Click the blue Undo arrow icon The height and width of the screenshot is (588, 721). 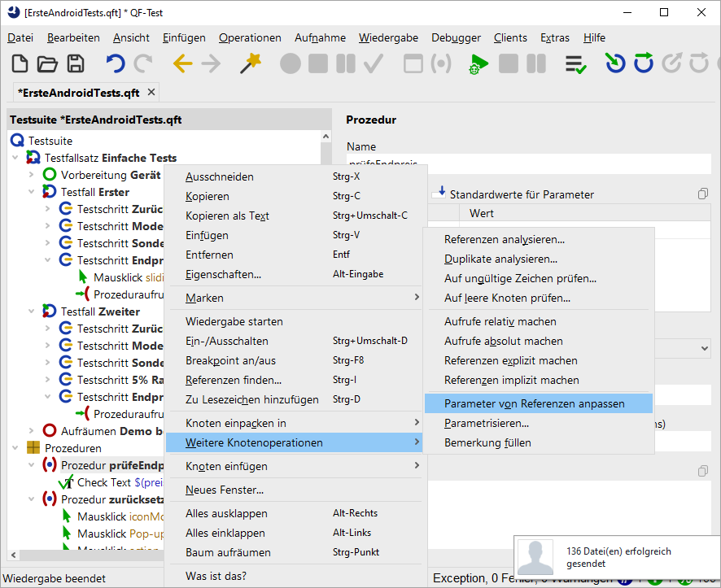pyautogui.click(x=116, y=63)
